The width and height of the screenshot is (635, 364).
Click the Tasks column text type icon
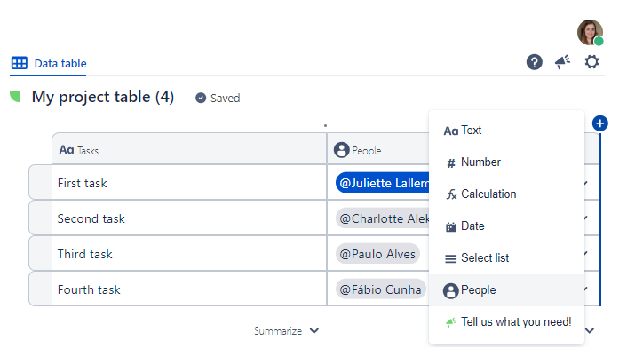click(67, 150)
